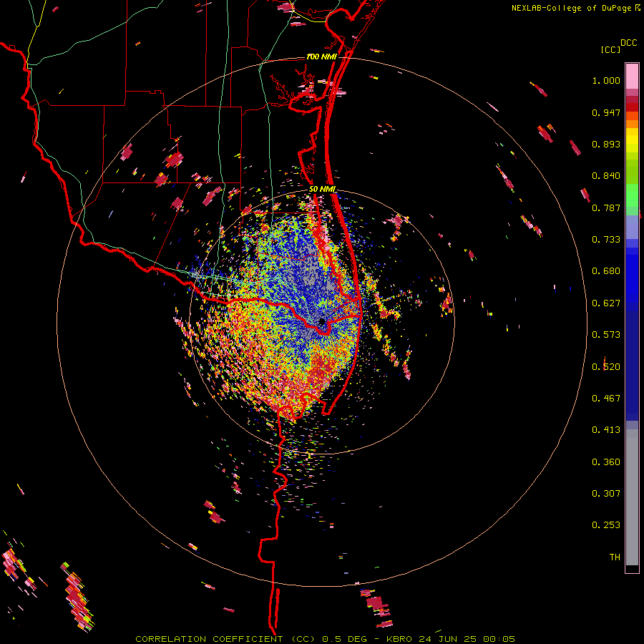This screenshot has height=644, width=644.
Task: Select the 1.000 value on the scale
Action: click(606, 80)
